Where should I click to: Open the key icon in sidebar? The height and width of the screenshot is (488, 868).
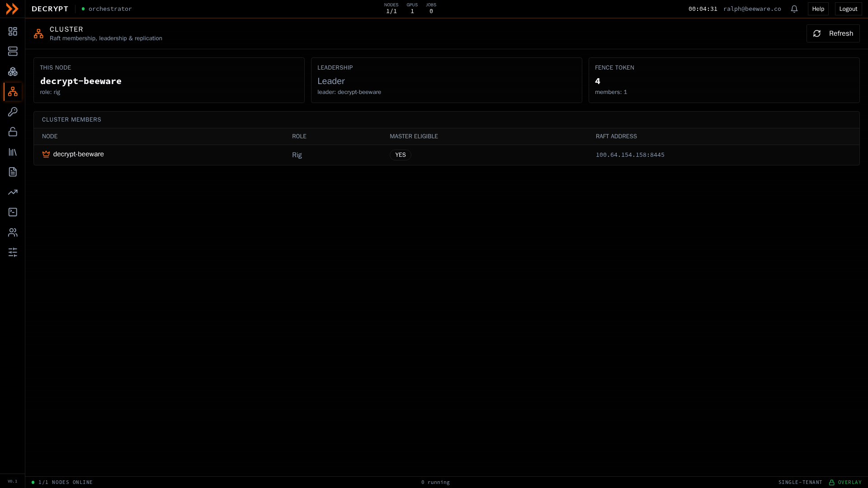[13, 112]
